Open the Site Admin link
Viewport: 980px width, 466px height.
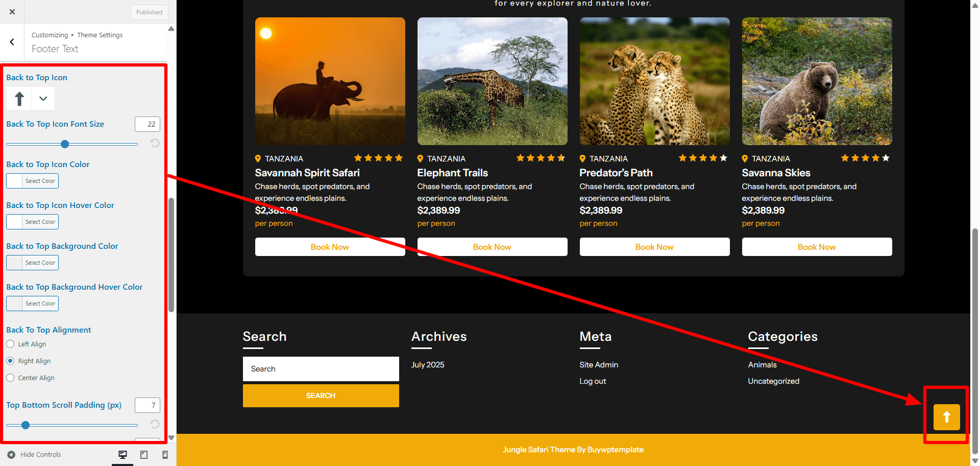[599, 365]
